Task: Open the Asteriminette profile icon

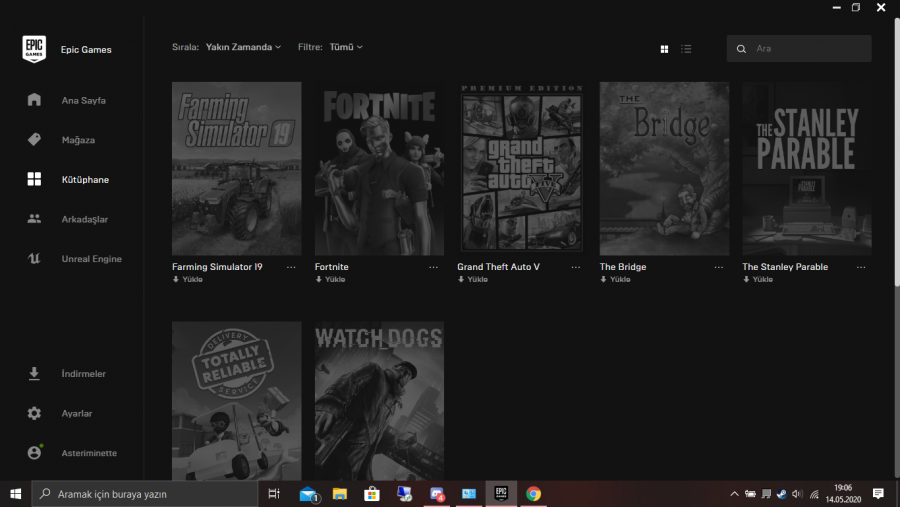Action: pos(34,453)
